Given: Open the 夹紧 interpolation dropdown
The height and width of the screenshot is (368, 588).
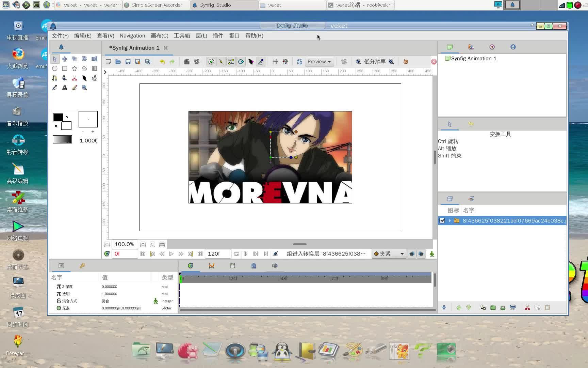Looking at the screenshot, I should pos(389,254).
